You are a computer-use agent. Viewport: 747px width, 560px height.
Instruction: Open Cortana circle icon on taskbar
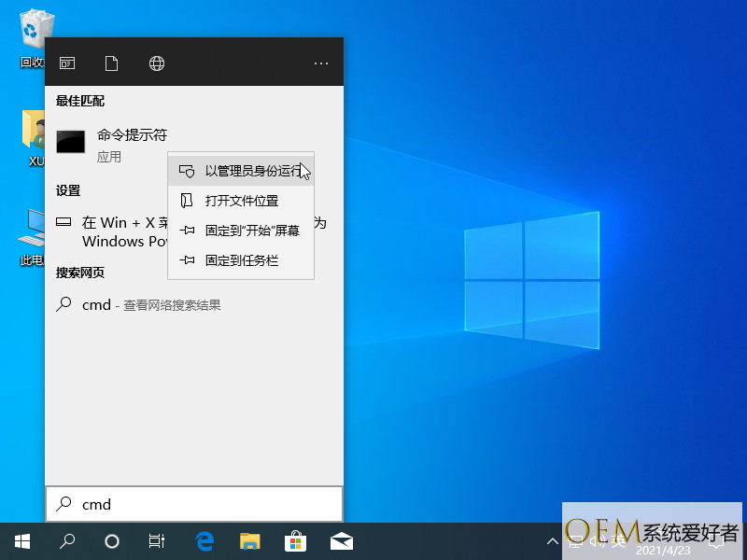pyautogui.click(x=112, y=540)
